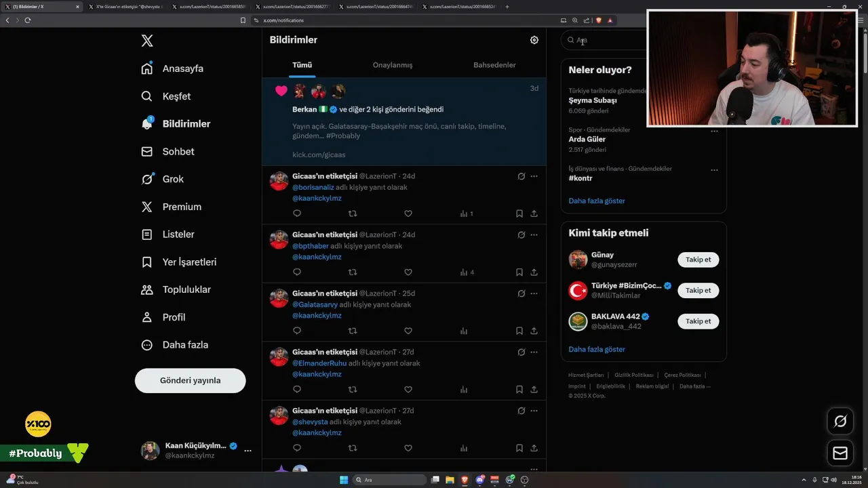This screenshot has height=488, width=868.
Task: Open Keşfet explore page
Action: tap(166, 96)
